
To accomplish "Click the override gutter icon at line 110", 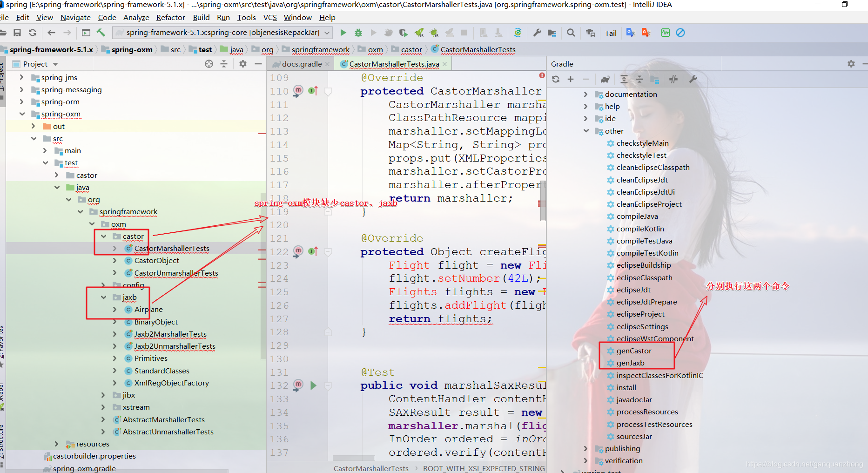I will click(x=313, y=91).
